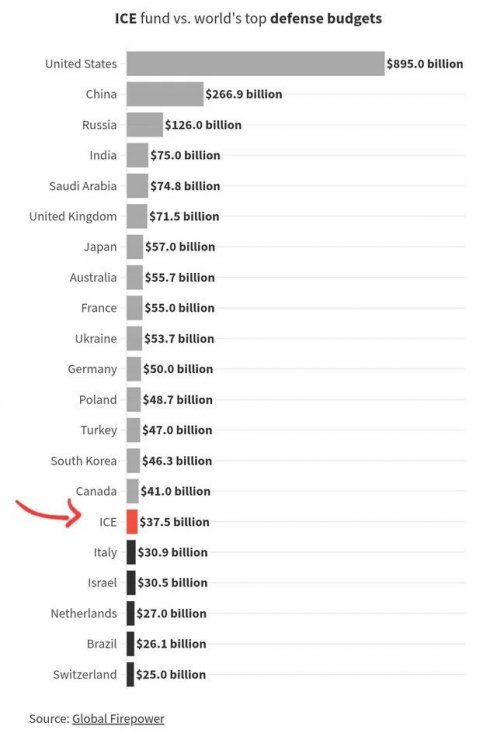Click the red hand-drawn arrow
Screen dimensions: 497x750
[50, 512]
